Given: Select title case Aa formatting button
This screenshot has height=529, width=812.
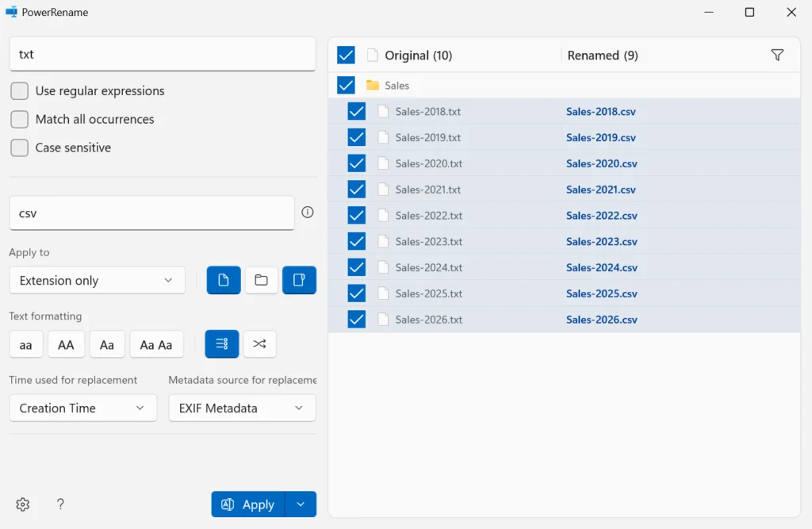Looking at the screenshot, I should click(107, 344).
